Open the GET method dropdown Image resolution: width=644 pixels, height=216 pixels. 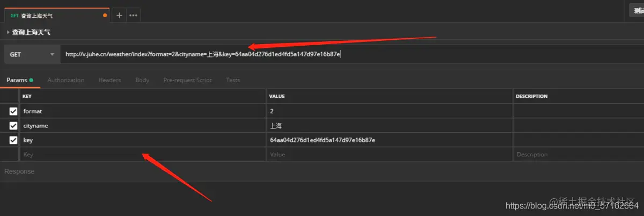[32, 54]
